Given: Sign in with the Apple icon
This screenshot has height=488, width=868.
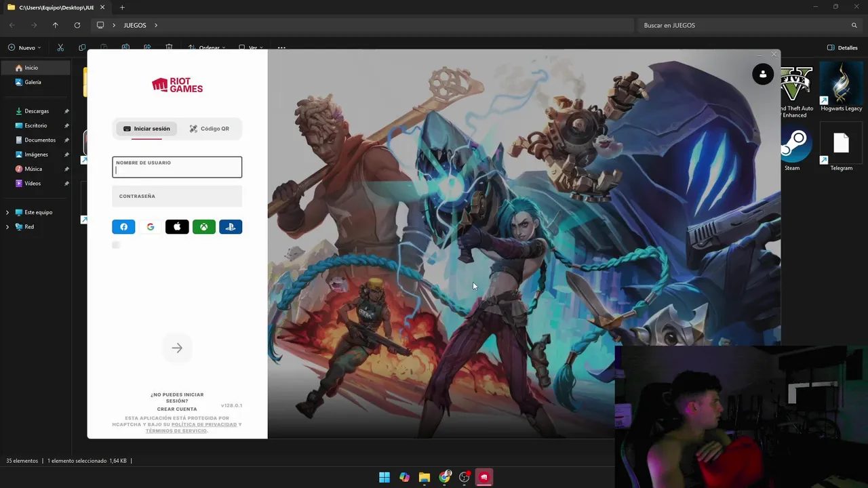Looking at the screenshot, I should point(177,227).
